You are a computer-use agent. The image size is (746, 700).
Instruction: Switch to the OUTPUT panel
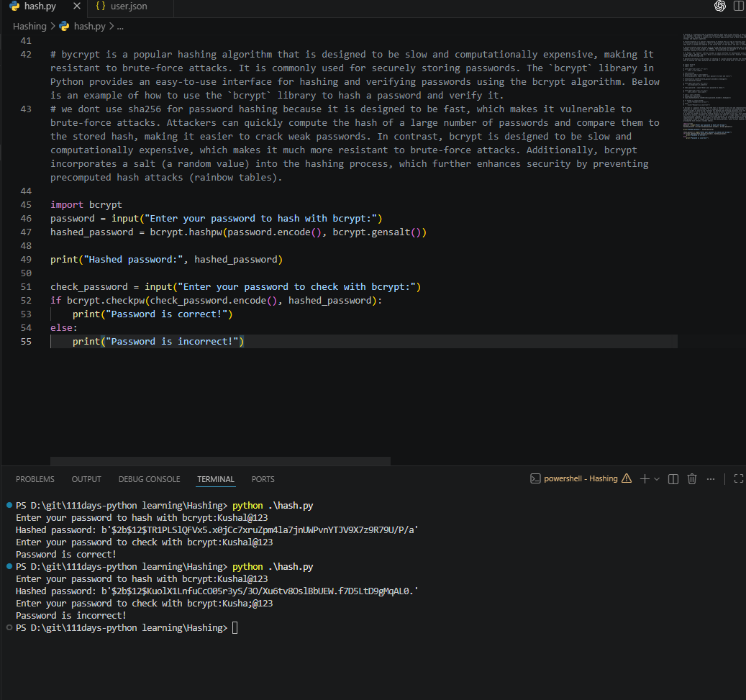tap(86, 479)
